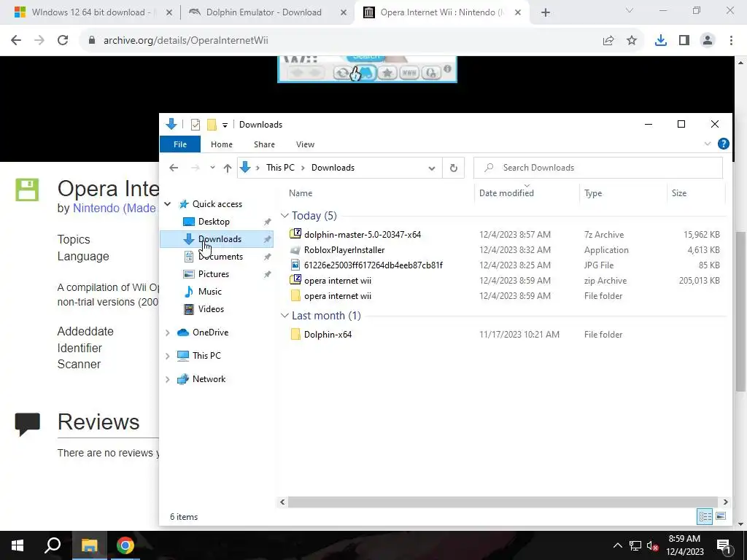Open Chrome profile avatar

[708, 41]
